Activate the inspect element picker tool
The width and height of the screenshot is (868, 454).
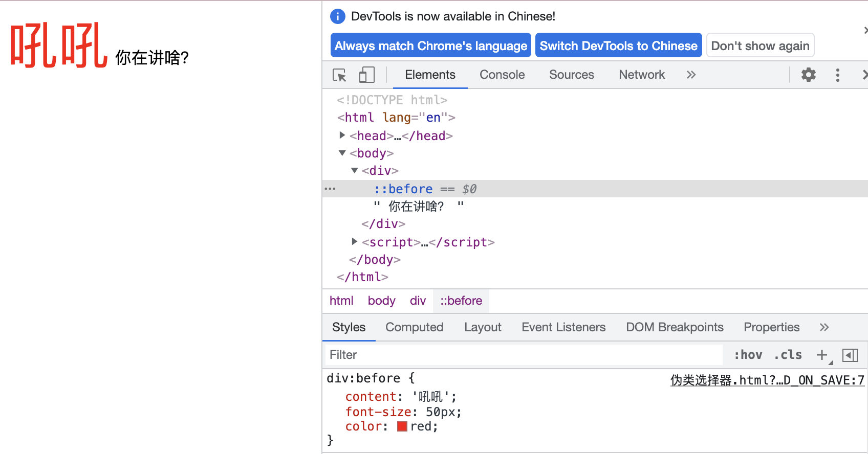click(x=339, y=75)
